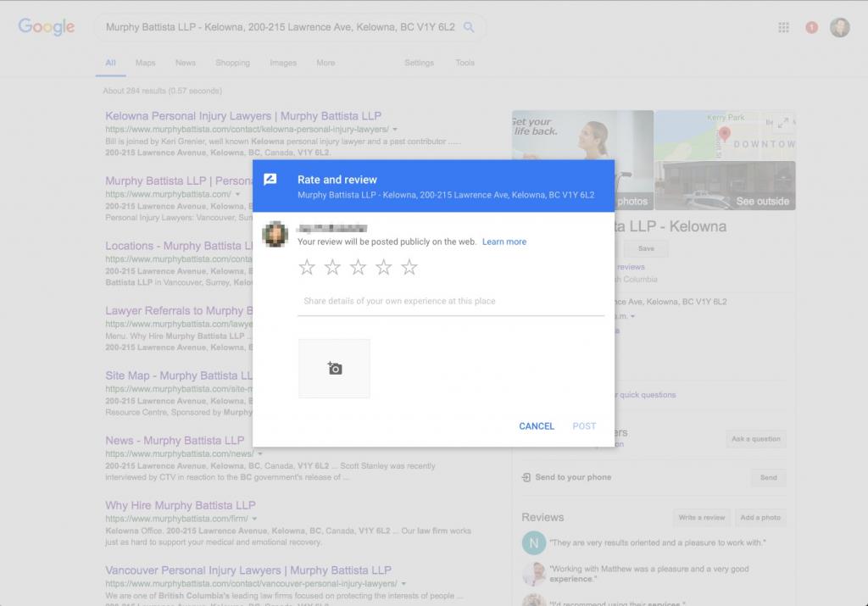Open the Locations - Murphy Battista result
This screenshot has height=606, width=868.
click(x=179, y=246)
